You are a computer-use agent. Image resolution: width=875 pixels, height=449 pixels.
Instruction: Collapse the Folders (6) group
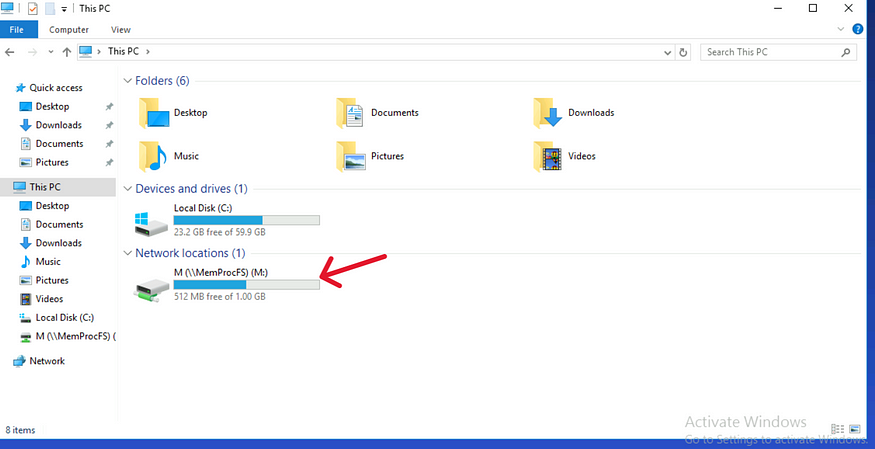click(127, 81)
